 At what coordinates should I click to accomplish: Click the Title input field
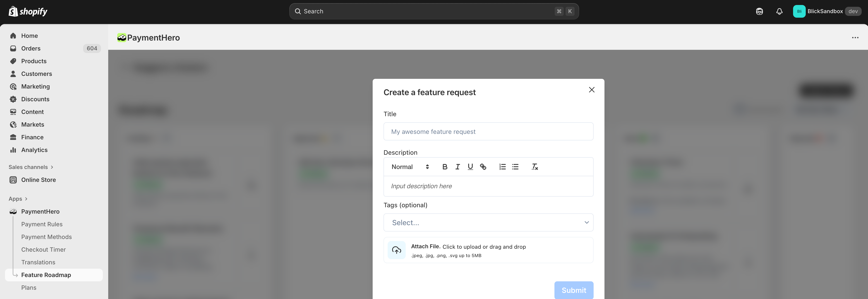click(x=488, y=131)
